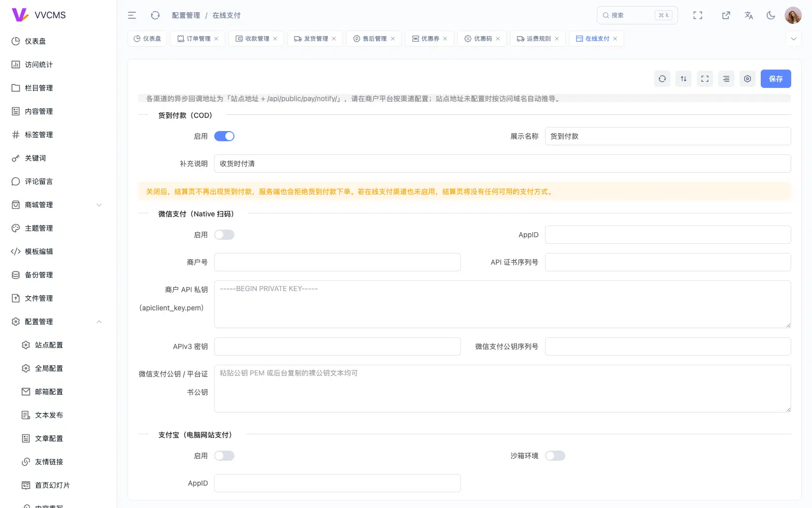Close the 发货管理 tab
Image resolution: width=812 pixels, height=508 pixels.
tap(334, 39)
